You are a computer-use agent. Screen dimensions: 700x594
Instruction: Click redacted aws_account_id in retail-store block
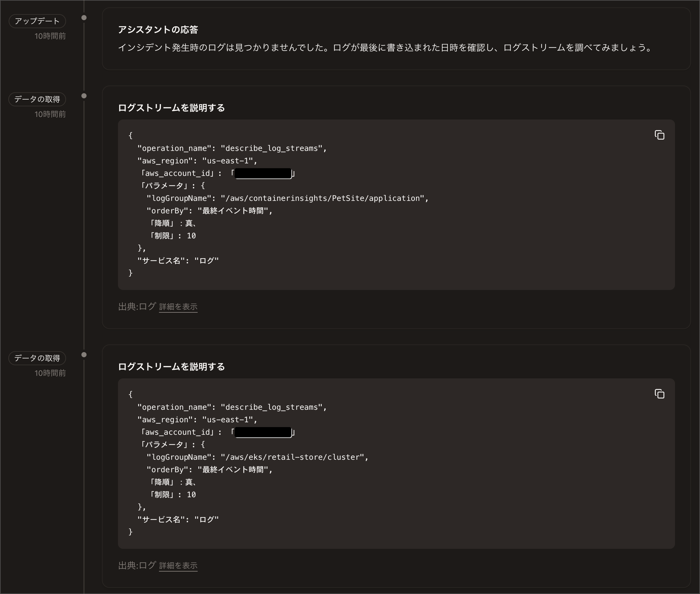point(263,432)
